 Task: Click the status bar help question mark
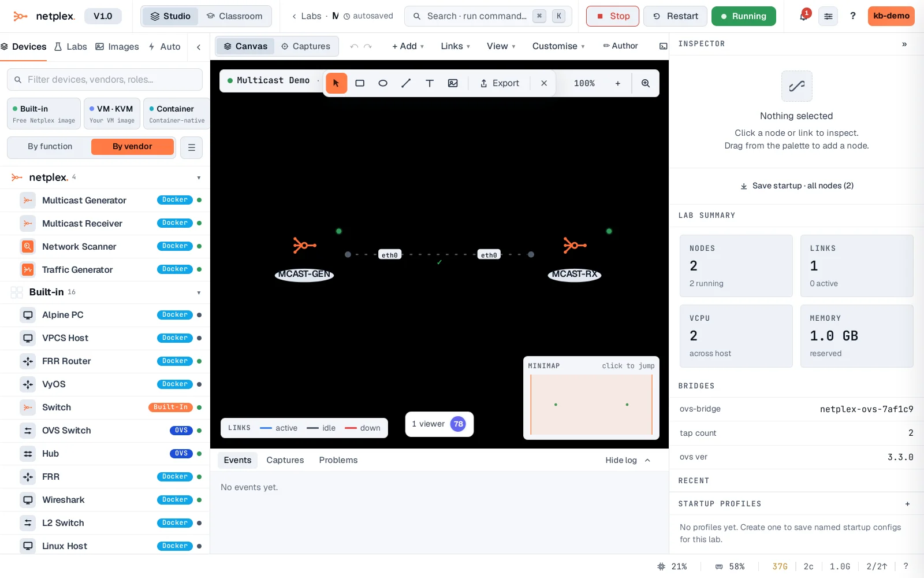[x=906, y=566]
